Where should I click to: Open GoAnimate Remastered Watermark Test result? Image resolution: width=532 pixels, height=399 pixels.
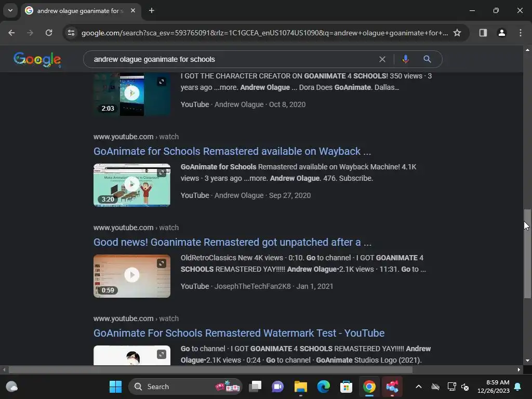tap(239, 333)
